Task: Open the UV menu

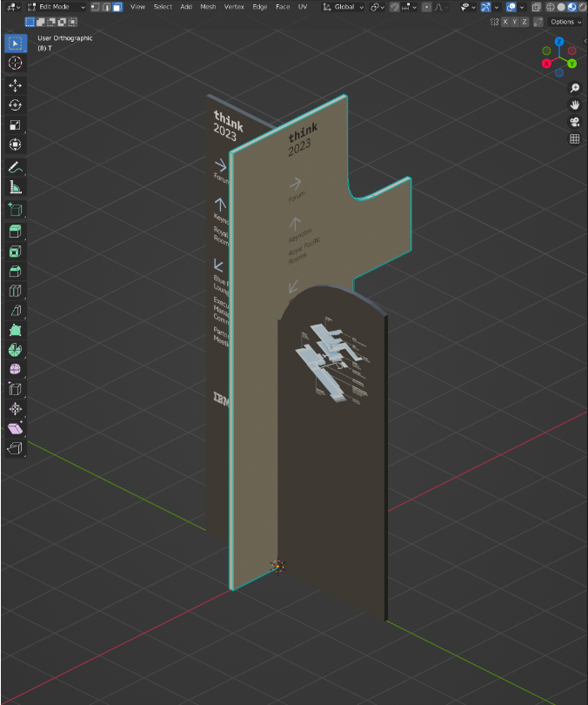Action: 303,7
